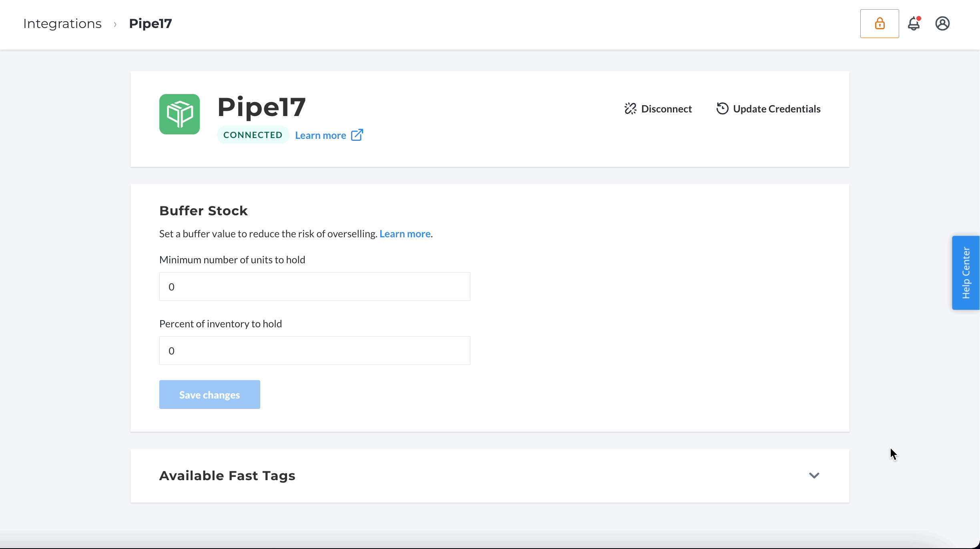980x549 pixels.
Task: Save changes to Buffer Stock
Action: 209,395
